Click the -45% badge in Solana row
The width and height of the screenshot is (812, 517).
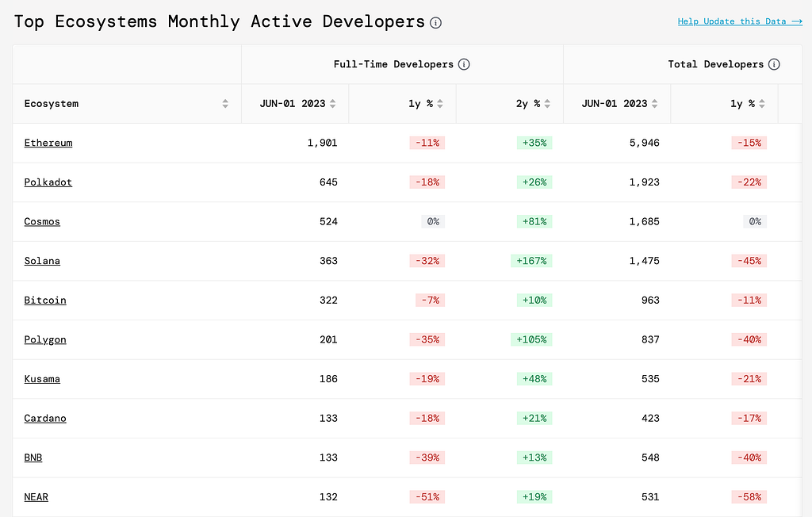[749, 261]
